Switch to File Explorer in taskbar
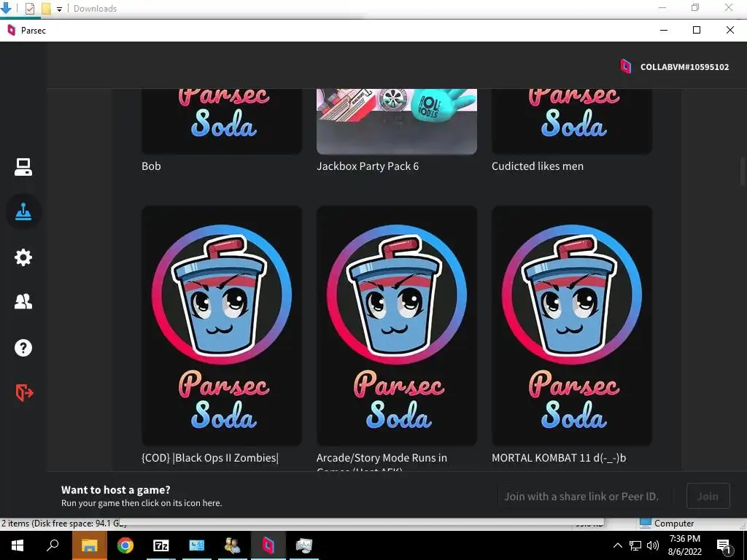747x560 pixels. (89, 545)
